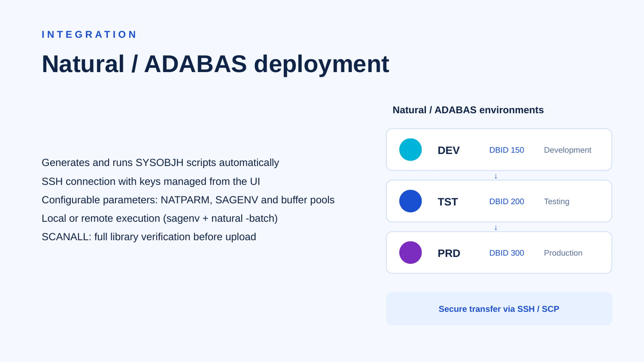644x362 pixels.
Task: Click the purple PRD environment circle
Action: tap(410, 253)
